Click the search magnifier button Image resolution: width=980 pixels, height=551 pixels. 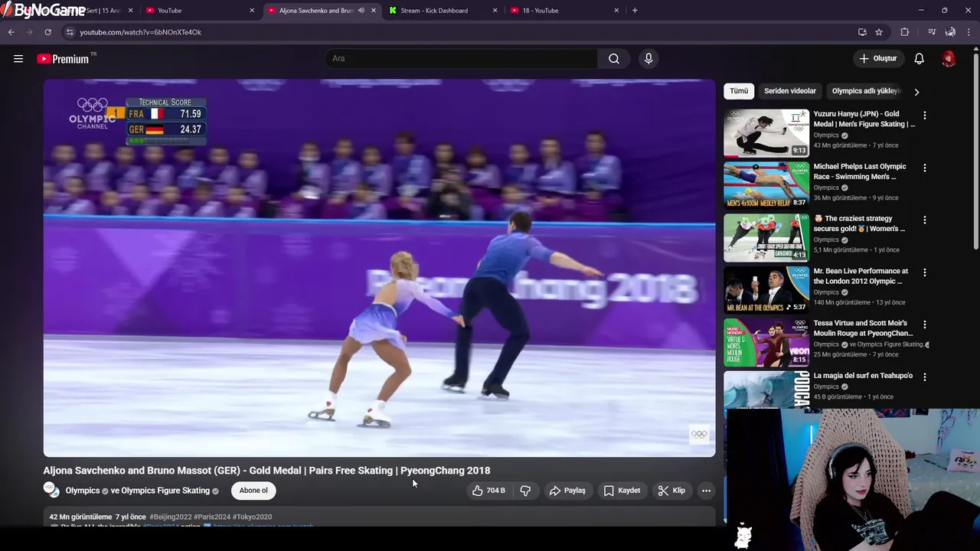click(x=614, y=59)
